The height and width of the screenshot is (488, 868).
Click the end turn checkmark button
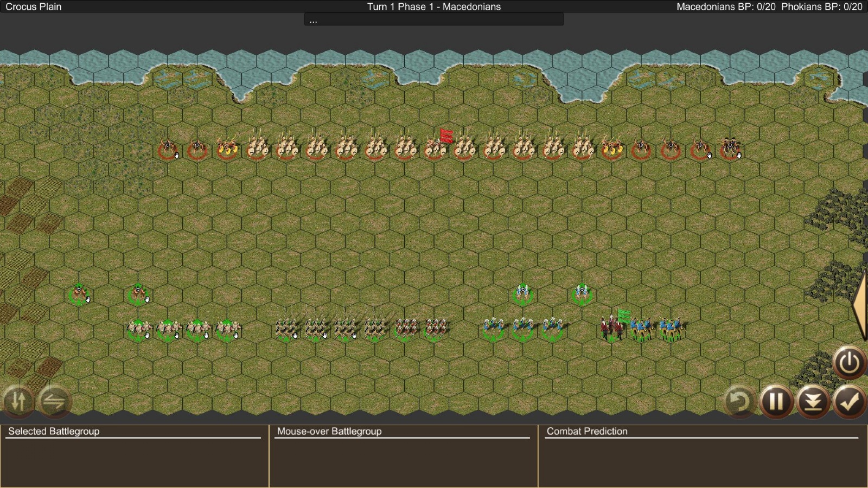click(849, 402)
